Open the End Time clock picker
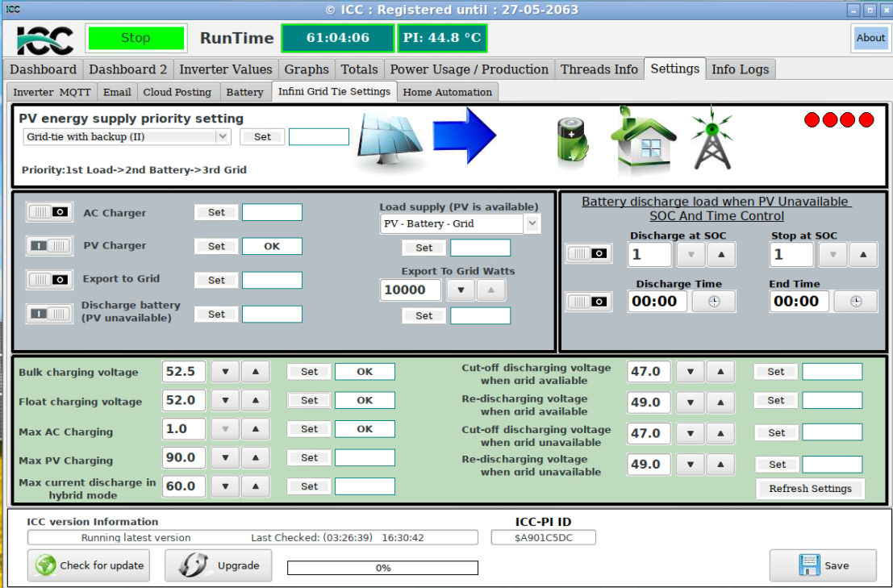893x588 pixels. coord(855,302)
